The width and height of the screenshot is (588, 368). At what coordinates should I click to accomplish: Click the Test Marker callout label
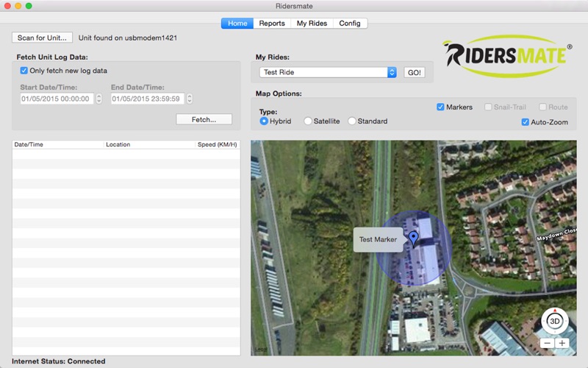[x=378, y=240]
